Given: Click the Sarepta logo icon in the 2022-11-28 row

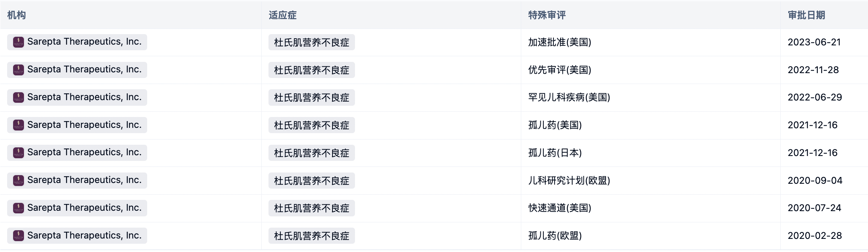Looking at the screenshot, I should point(18,70).
